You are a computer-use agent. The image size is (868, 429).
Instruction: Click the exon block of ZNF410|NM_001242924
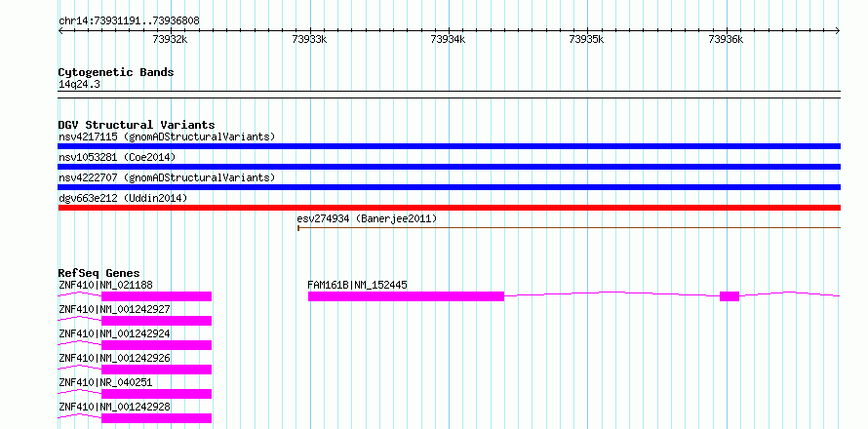(157, 345)
